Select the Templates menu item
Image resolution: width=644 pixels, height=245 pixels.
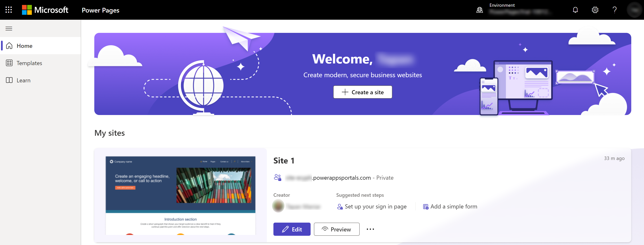[x=29, y=63]
